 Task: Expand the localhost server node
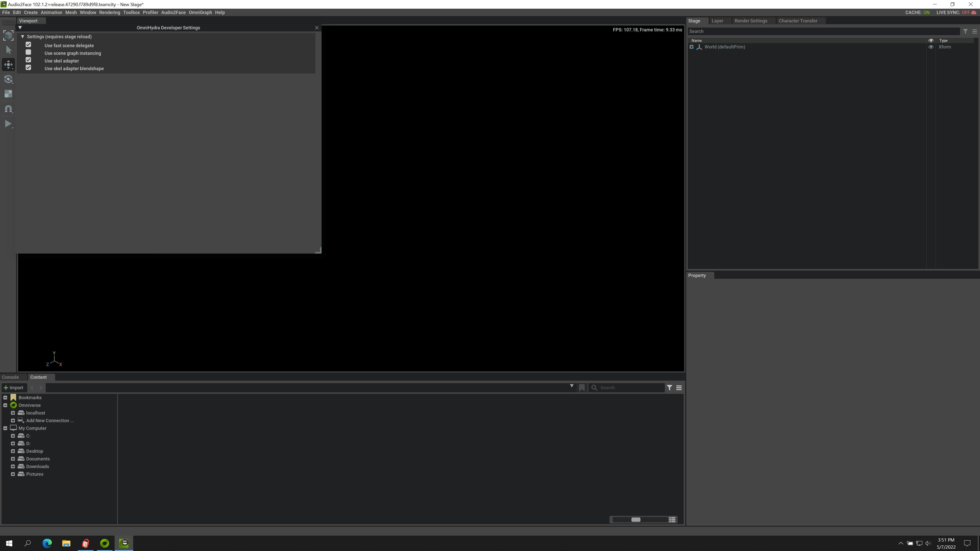point(13,413)
